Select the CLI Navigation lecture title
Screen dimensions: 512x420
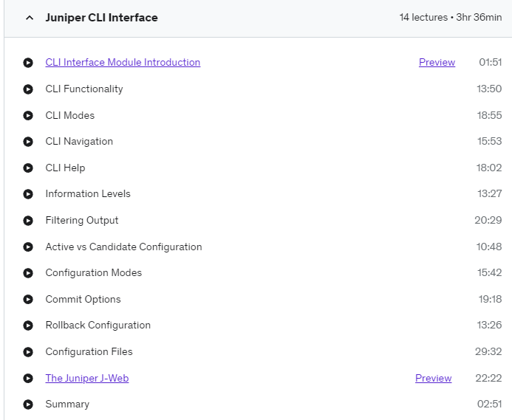tap(79, 141)
